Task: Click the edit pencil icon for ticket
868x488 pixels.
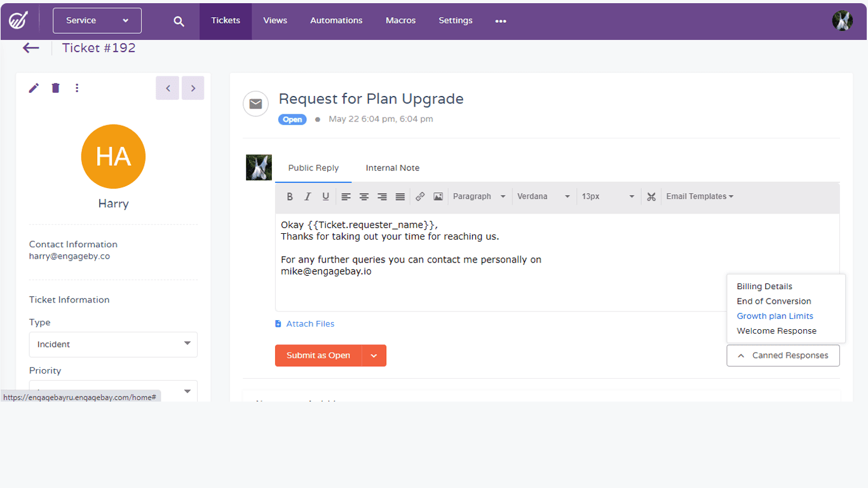Action: click(34, 88)
